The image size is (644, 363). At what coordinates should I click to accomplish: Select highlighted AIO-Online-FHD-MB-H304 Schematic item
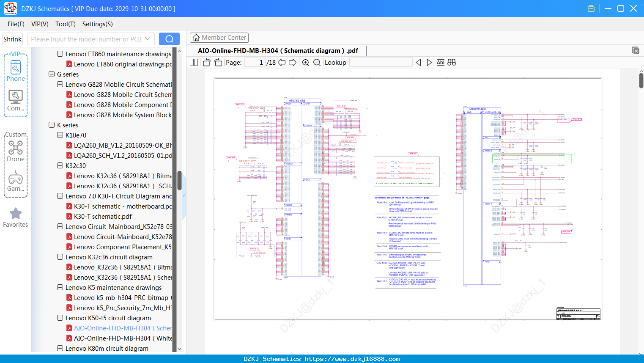pyautogui.click(x=119, y=328)
